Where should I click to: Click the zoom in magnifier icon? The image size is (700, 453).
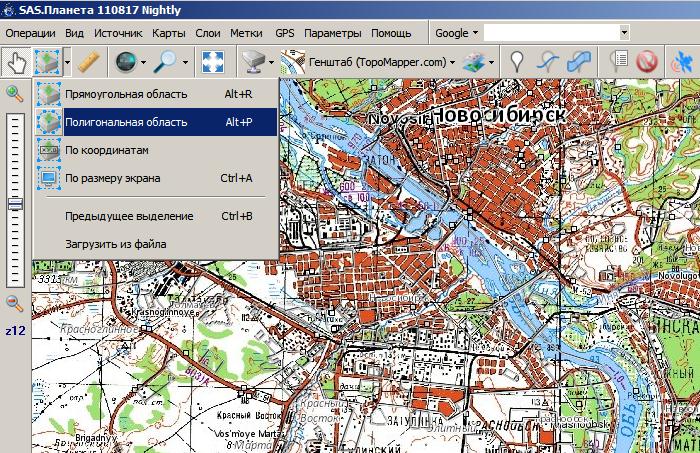15,94
